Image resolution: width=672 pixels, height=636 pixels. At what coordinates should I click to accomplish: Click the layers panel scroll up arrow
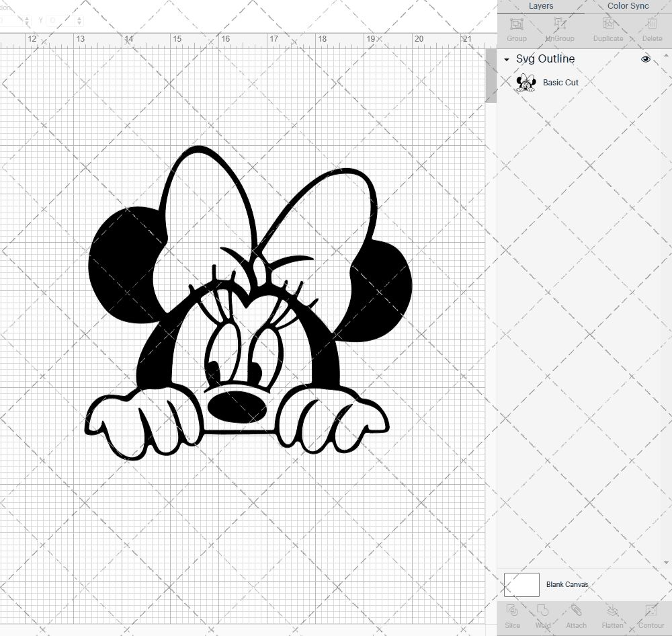tap(665, 56)
